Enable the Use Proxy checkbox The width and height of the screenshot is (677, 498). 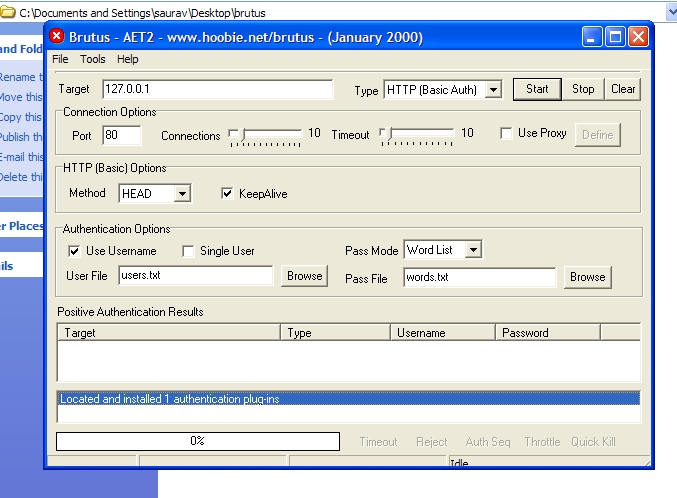coord(506,133)
